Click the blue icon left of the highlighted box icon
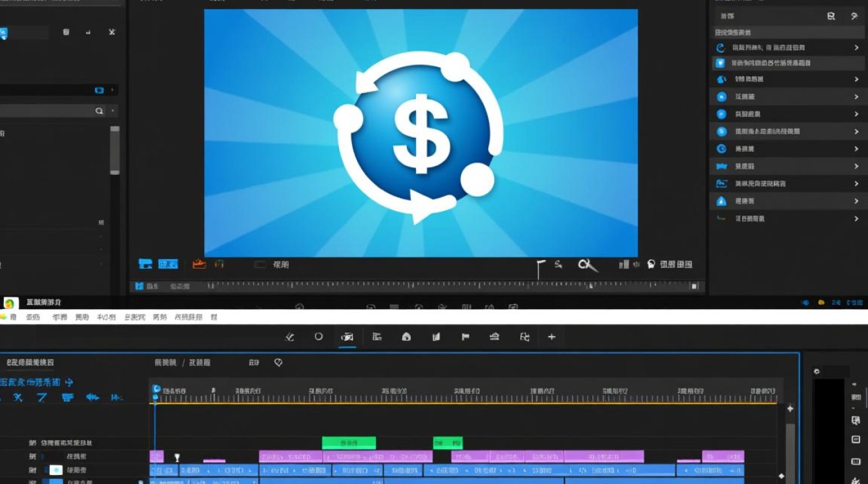Image resolution: width=868 pixels, height=484 pixels. pyautogui.click(x=145, y=264)
